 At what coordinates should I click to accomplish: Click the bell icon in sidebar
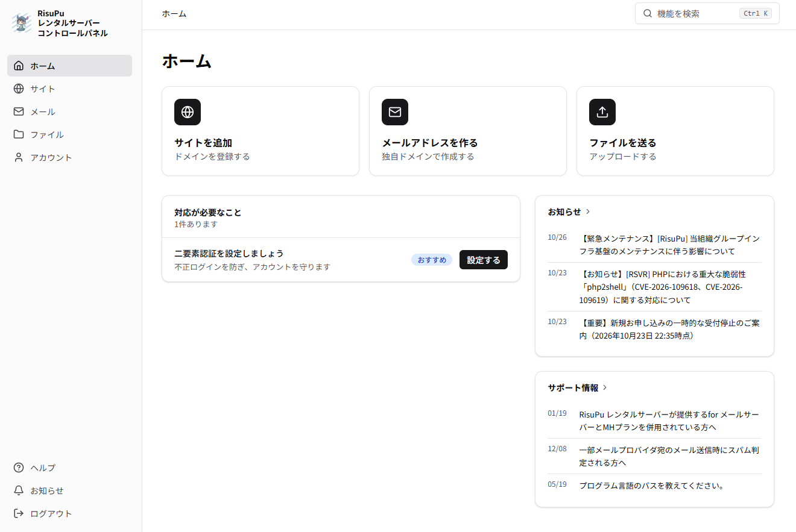(19, 490)
